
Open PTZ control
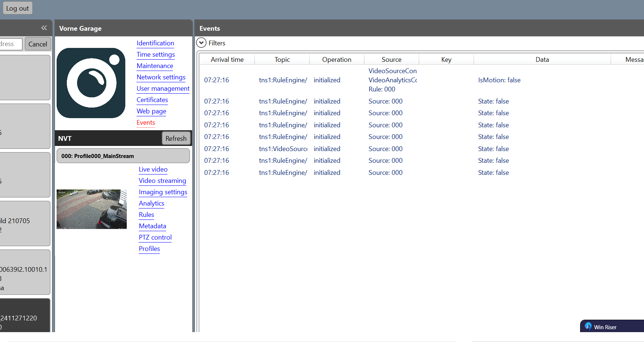(x=155, y=237)
